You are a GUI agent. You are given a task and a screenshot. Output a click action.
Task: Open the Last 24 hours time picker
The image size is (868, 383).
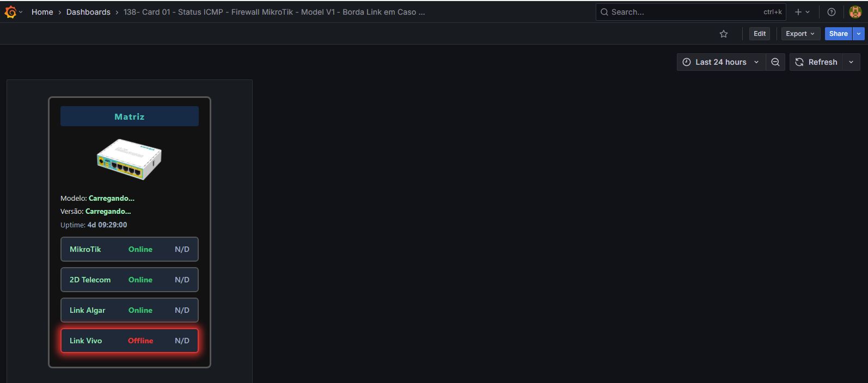(721, 62)
